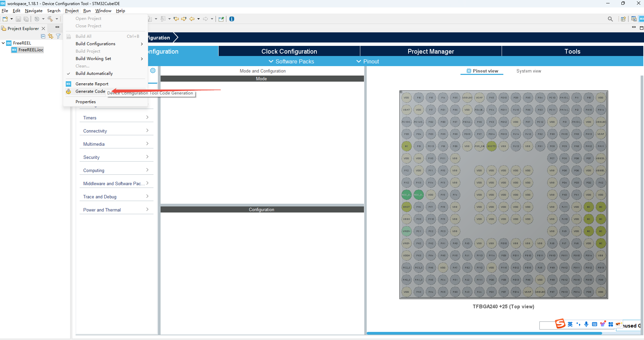Click the Sogou toolbox grid icon

[611, 324]
